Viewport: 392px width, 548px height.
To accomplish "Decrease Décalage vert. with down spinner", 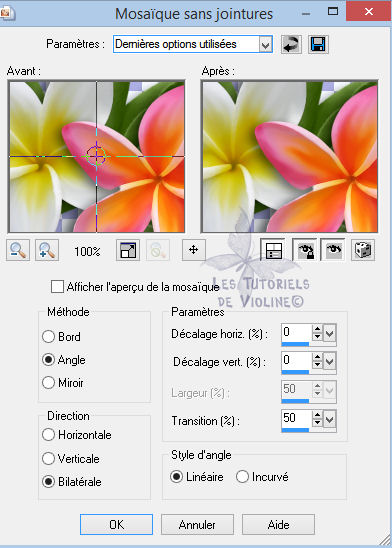I will 317,365.
